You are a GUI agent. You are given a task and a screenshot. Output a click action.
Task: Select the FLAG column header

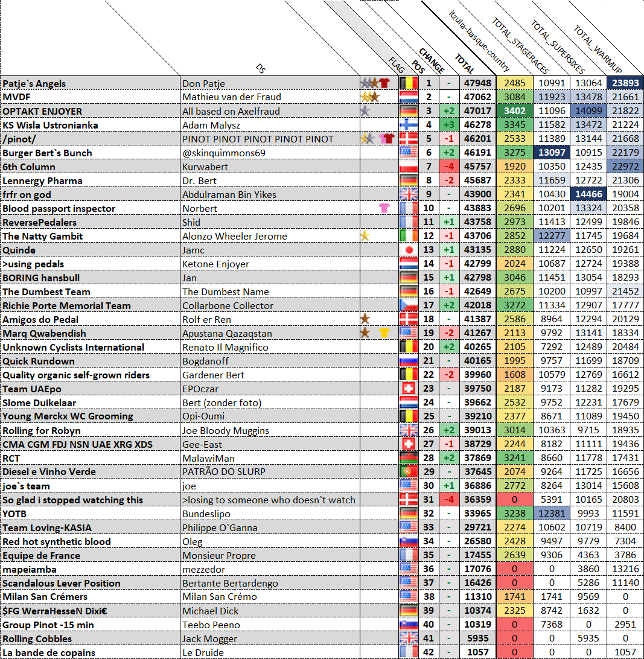(397, 66)
